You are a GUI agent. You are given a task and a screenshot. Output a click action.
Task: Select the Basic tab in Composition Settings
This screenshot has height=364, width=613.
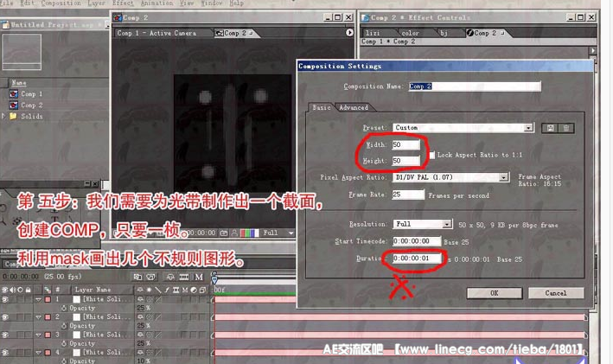(322, 107)
